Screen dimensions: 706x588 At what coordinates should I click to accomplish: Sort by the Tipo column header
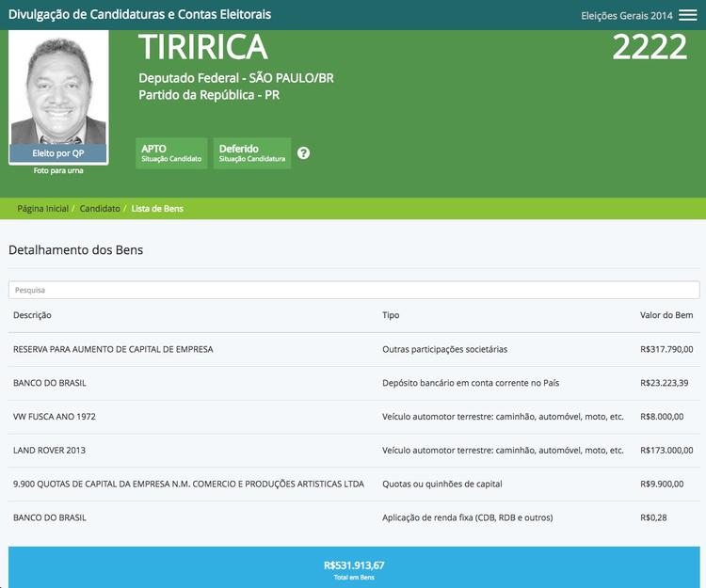[391, 315]
